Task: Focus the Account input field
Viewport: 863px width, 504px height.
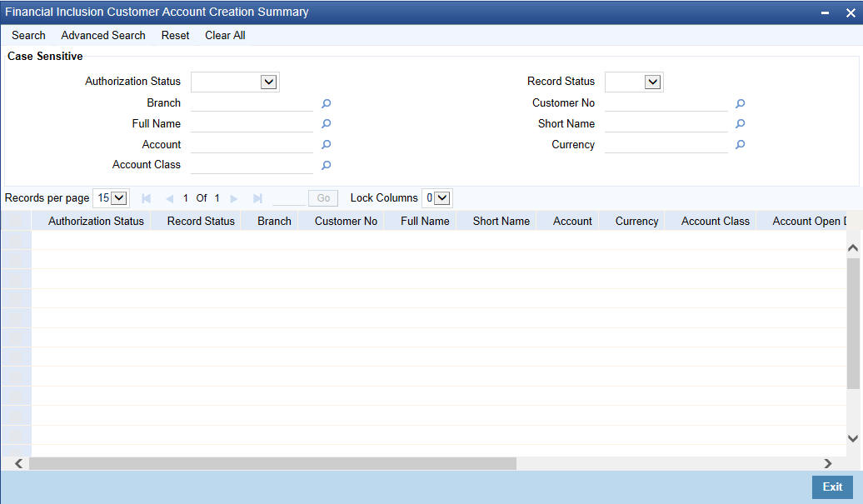Action: (x=252, y=145)
